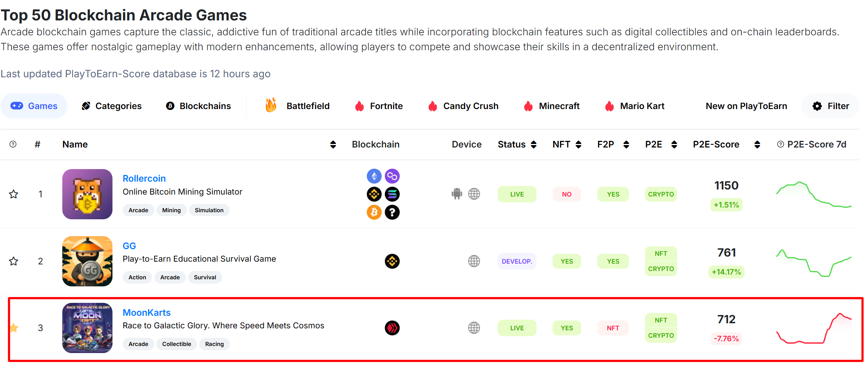This screenshot has height=366, width=868.
Task: Open Rollercoin hamster thumbnail
Action: point(87,194)
